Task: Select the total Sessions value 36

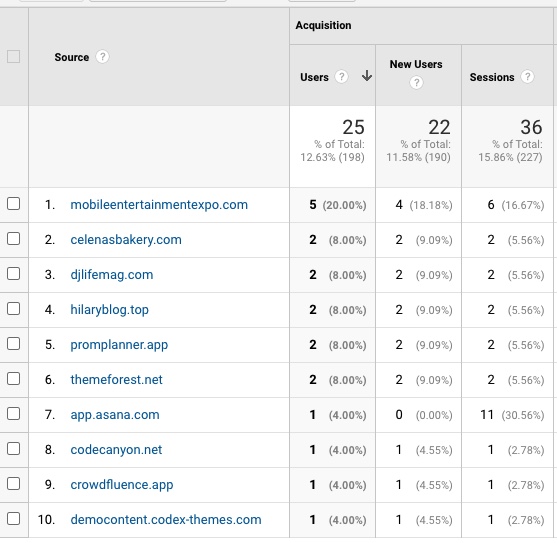Action: coord(531,127)
